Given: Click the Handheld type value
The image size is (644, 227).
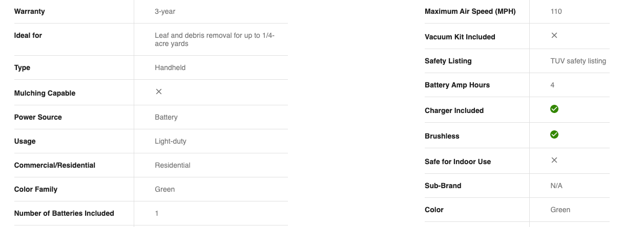Looking at the screenshot, I should click(170, 67).
